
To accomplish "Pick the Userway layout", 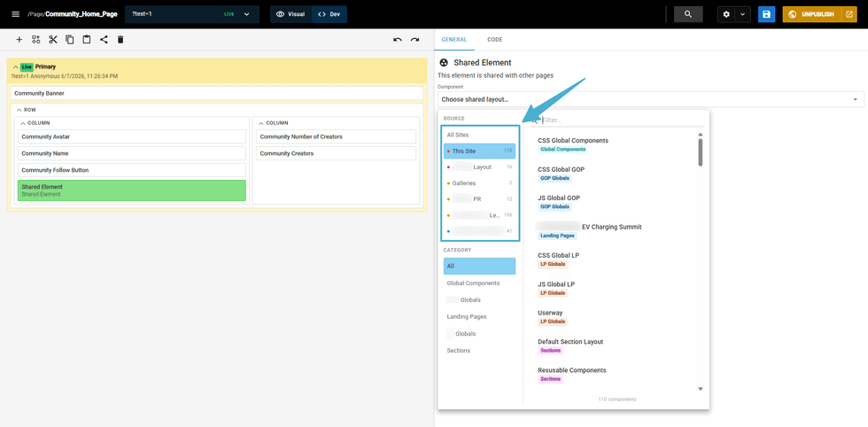I will 550,313.
